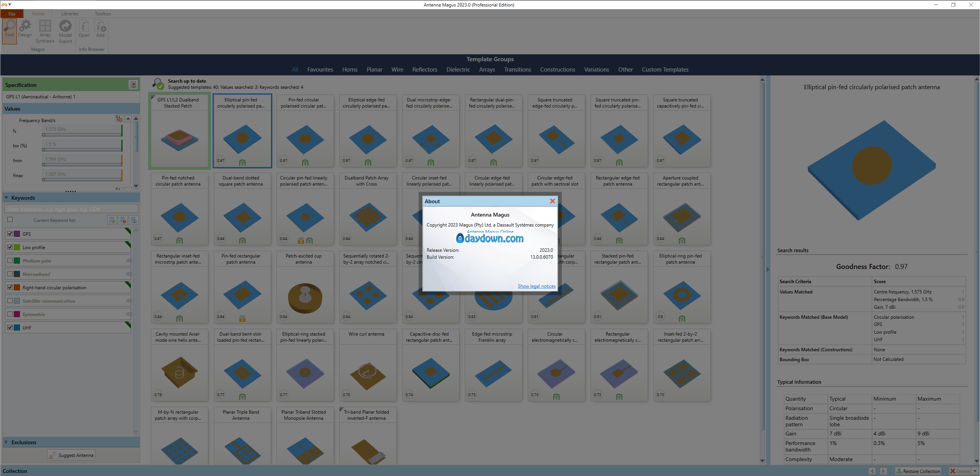This screenshot has width=980, height=476.
Task: Click the restore keywords icon
Action: (112, 220)
